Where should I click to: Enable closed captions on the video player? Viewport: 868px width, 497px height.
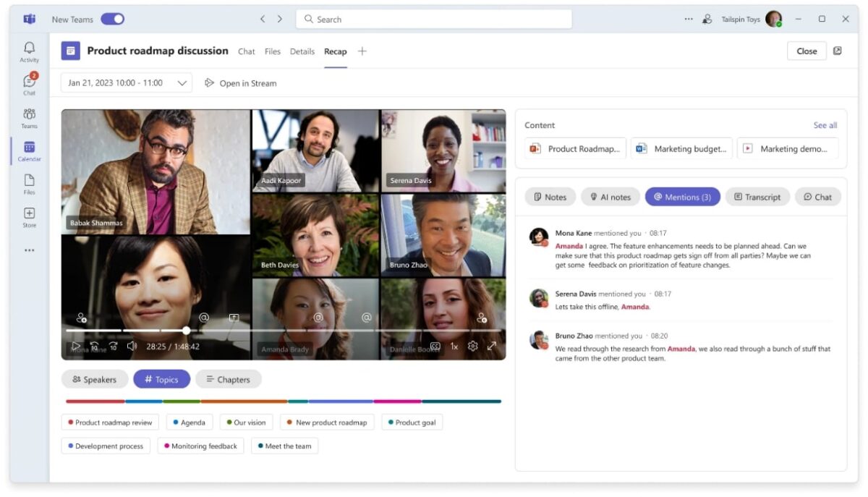click(x=434, y=346)
